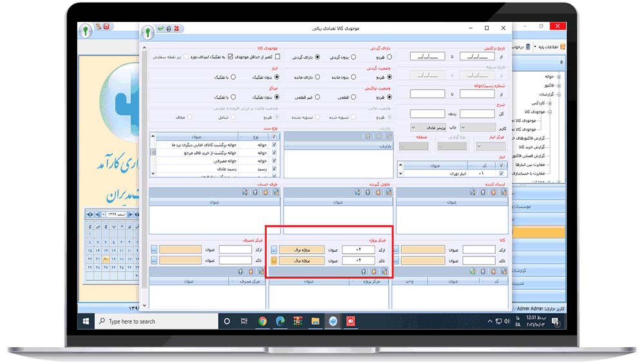Screen dimensions: 644x362
Task: Click the ازکد code field in مرکز مصرف
Action: tap(234, 249)
